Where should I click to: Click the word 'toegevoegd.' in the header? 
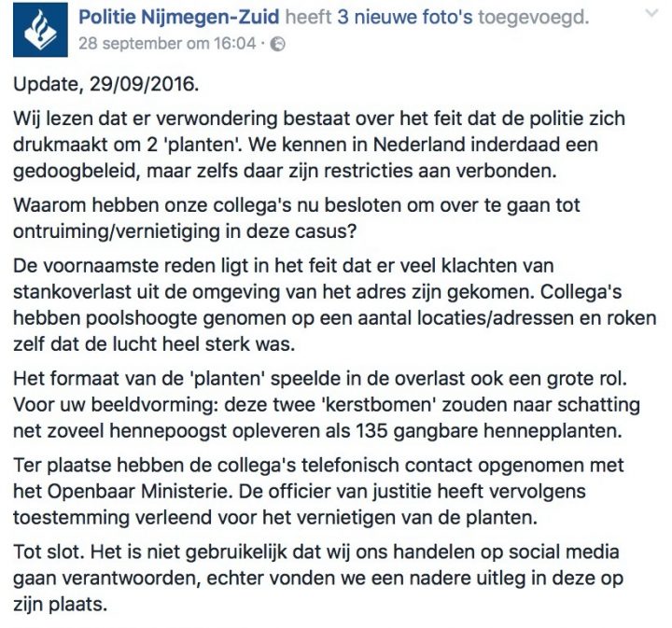tap(533, 18)
